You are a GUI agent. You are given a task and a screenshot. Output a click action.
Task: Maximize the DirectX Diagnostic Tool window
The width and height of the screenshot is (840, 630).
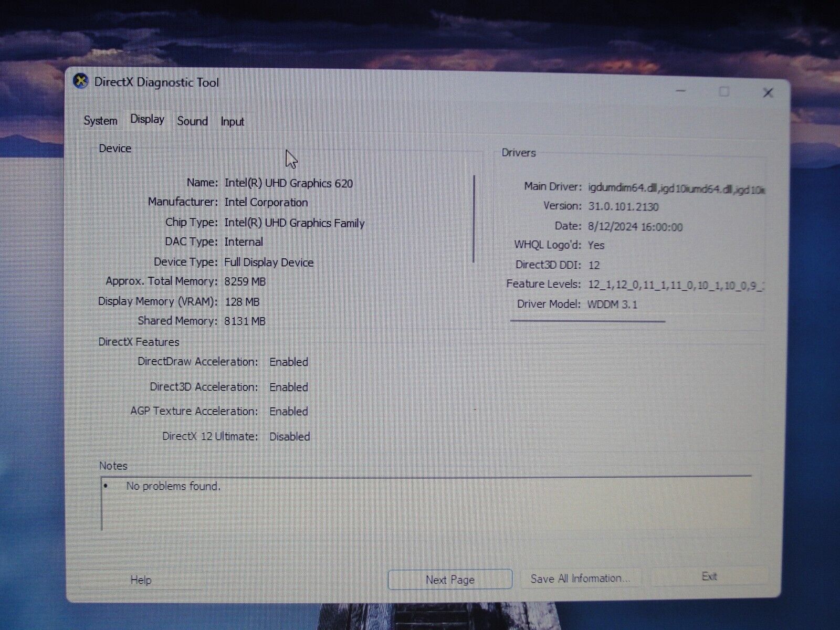coord(724,92)
